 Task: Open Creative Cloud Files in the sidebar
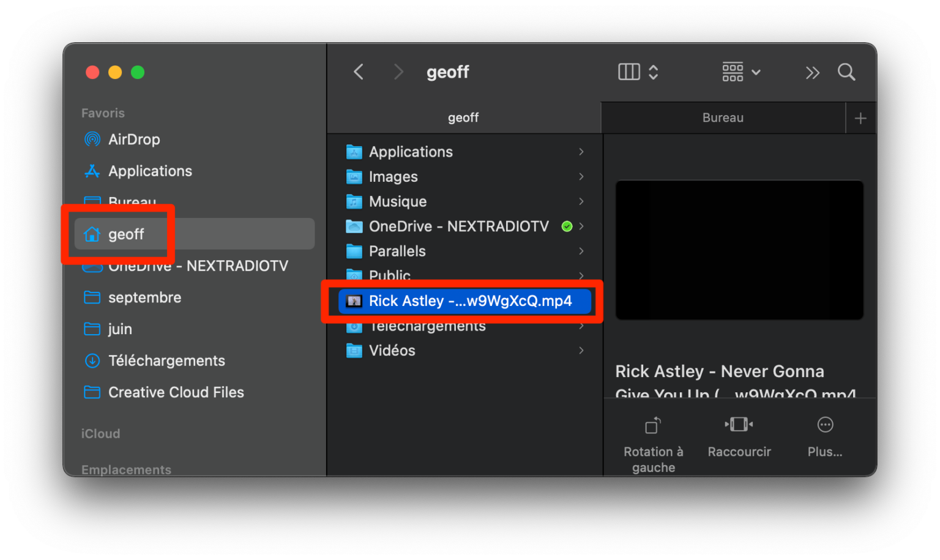pos(193,392)
